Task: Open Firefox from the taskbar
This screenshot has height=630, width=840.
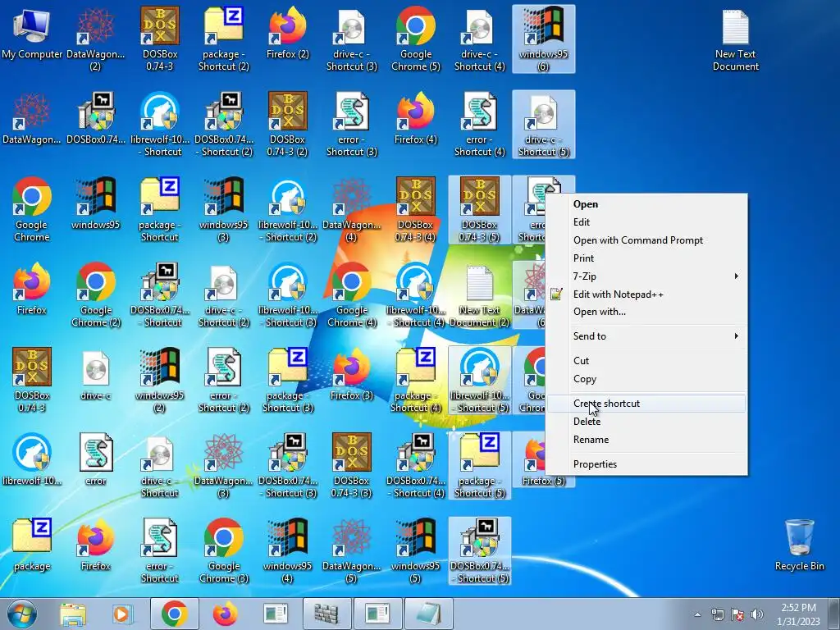Action: click(225, 614)
